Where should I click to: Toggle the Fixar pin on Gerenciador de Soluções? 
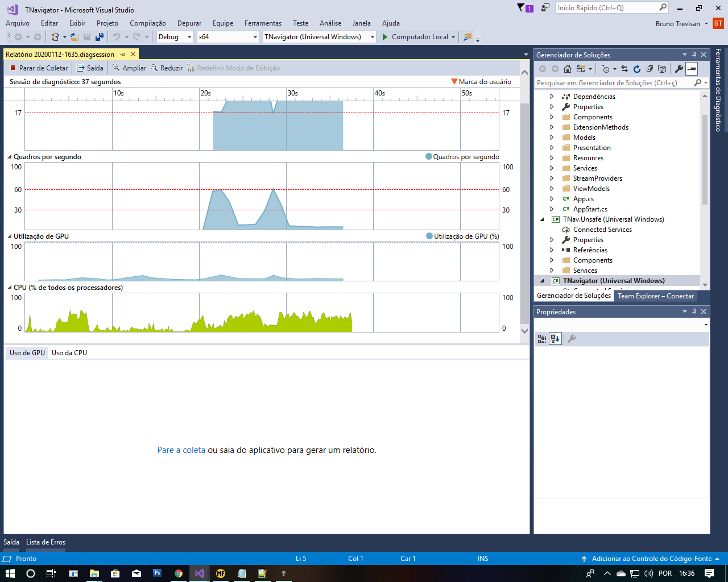coord(695,55)
